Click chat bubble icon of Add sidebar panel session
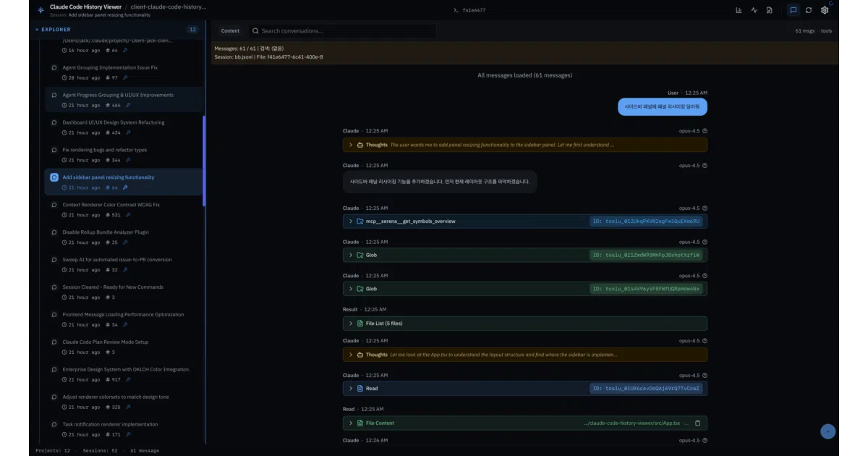This screenshot has width=868, height=456. [54, 177]
